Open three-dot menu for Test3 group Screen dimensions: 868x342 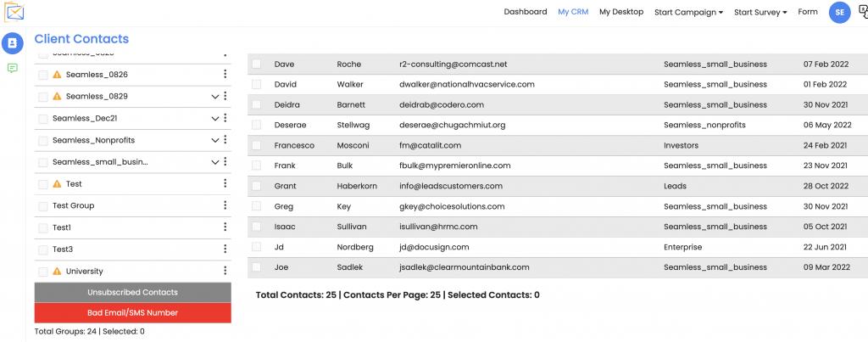tap(225, 249)
